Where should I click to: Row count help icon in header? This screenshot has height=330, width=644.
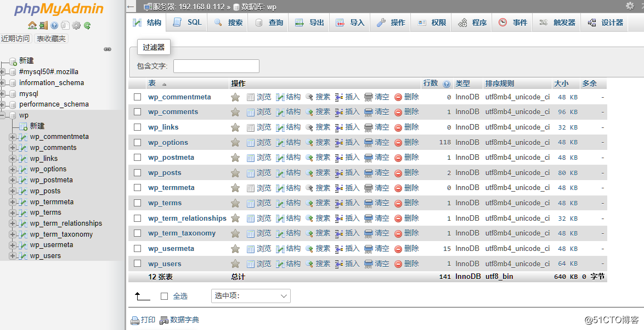click(447, 84)
